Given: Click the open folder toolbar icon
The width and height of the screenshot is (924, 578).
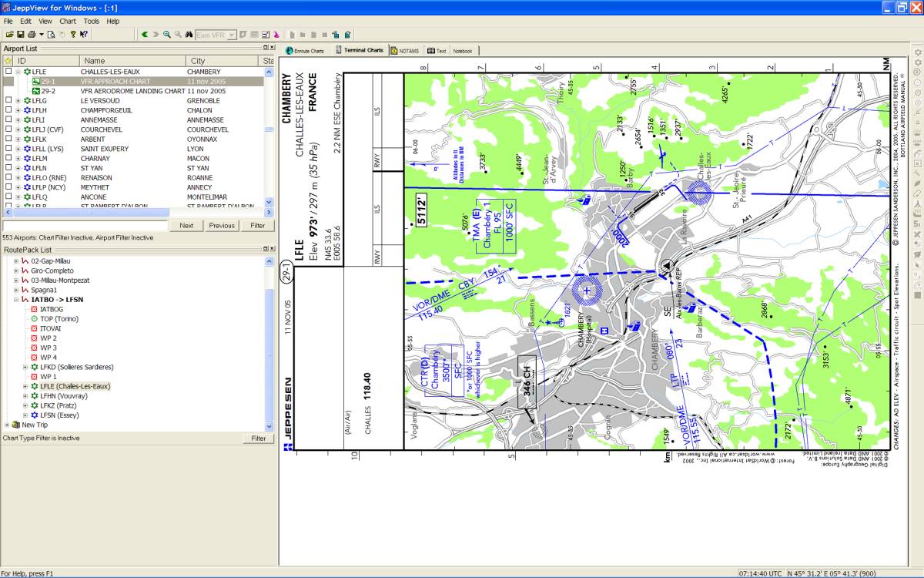Looking at the screenshot, I should point(9,35).
